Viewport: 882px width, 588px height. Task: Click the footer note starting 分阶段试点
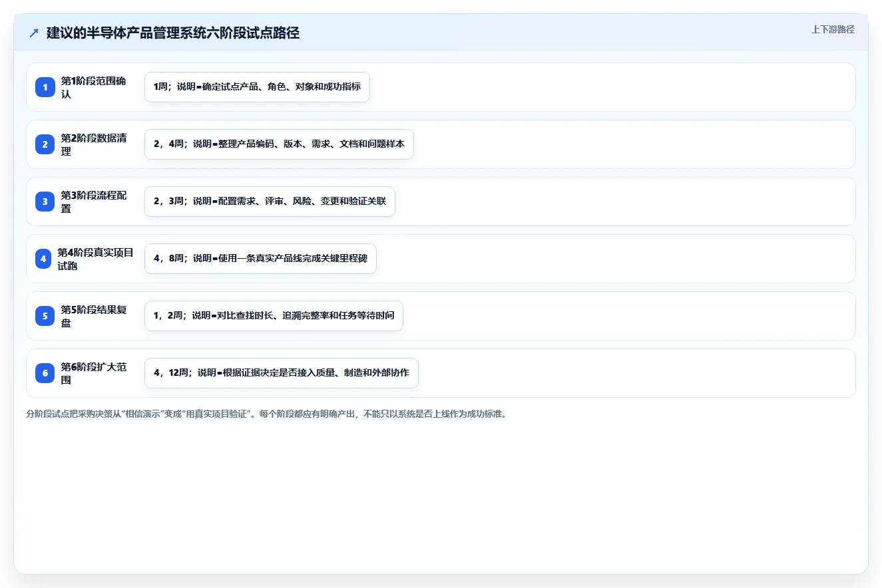[266, 414]
